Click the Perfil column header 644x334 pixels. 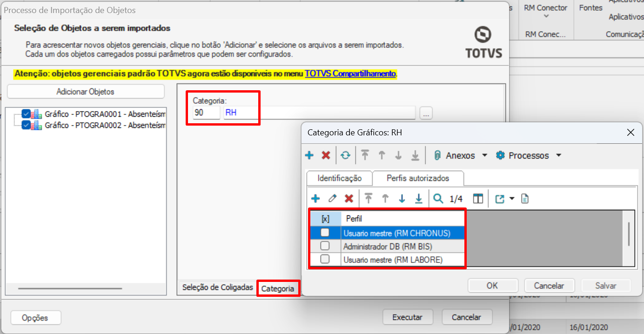[x=403, y=219]
